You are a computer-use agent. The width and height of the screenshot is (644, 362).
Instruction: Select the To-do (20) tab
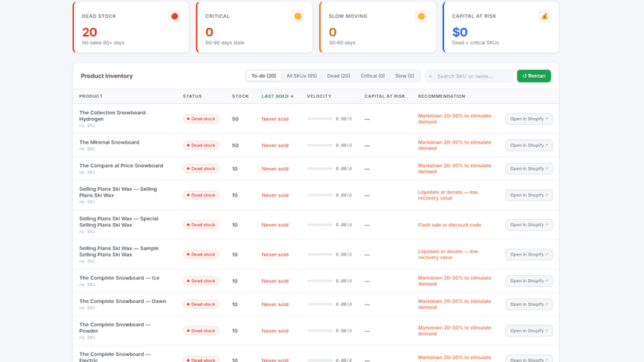pyautogui.click(x=264, y=76)
